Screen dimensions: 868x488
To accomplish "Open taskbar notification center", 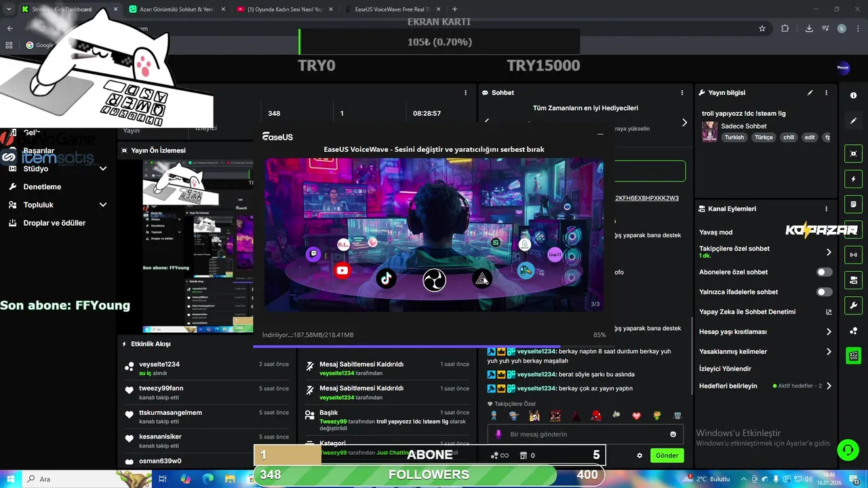I will pyautogui.click(x=855, y=479).
